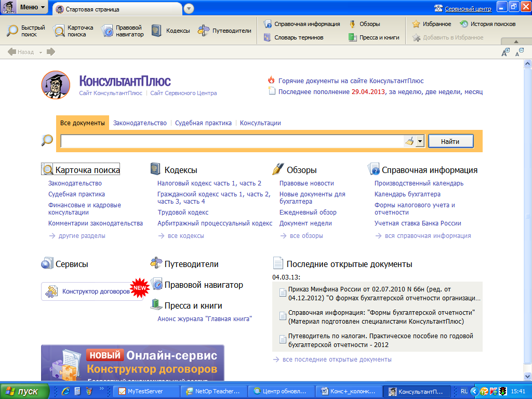Screen dimensions: 532x399
Task: Open Карточка поиска toolbar icon
Action: [73, 31]
